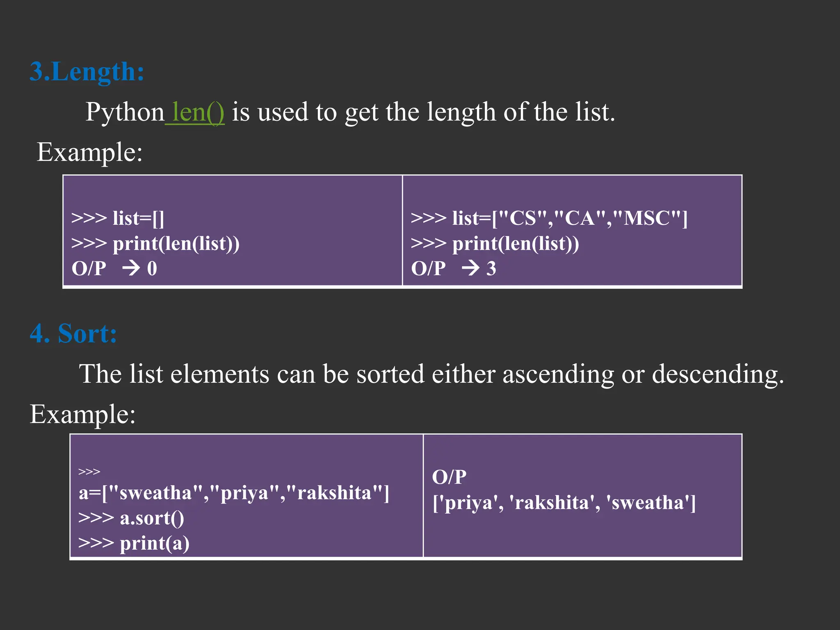Click the first Example: label under Length
The image size is (840, 630).
(89, 152)
